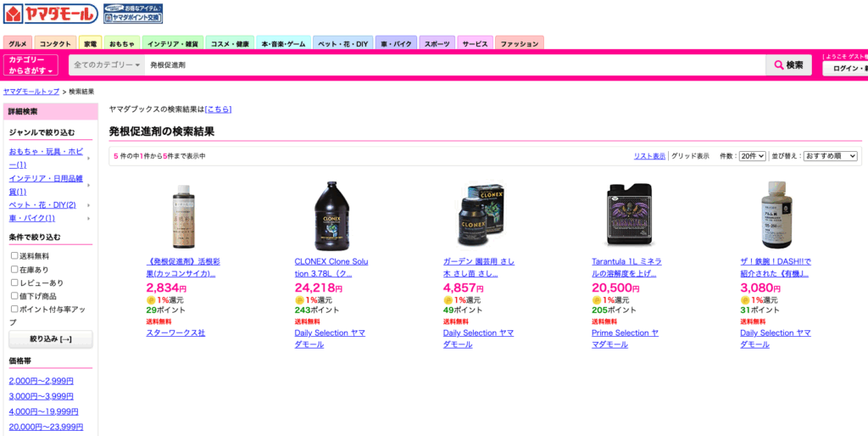Open the コスメ・健康 category tab
The height and width of the screenshot is (436, 868).
[x=230, y=43]
